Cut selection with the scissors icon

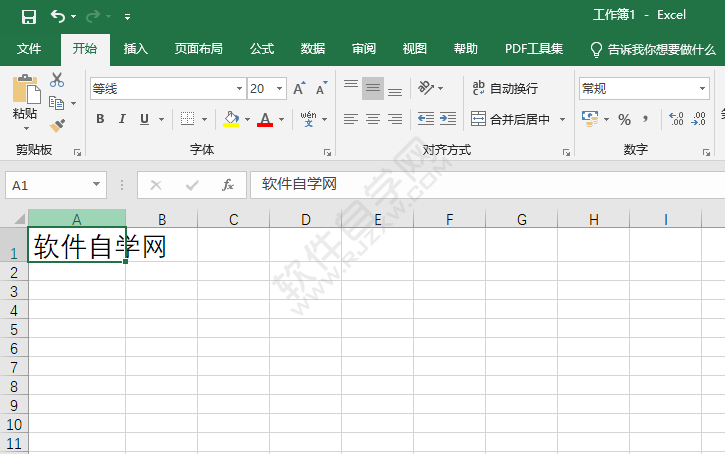point(57,80)
